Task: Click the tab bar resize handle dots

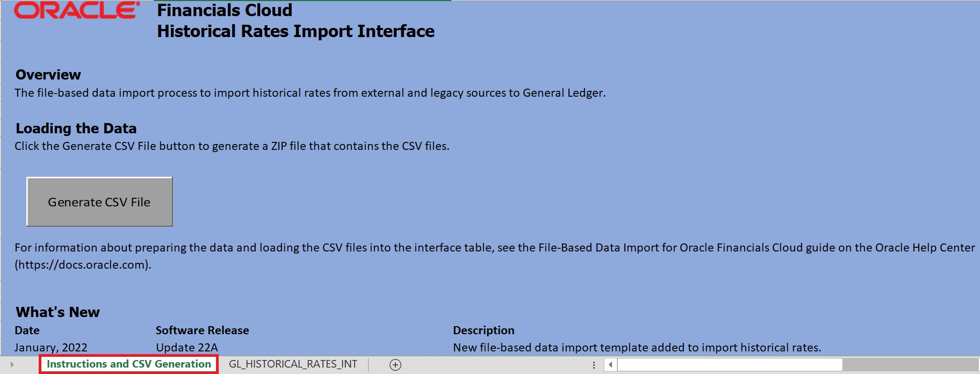Action: click(594, 365)
